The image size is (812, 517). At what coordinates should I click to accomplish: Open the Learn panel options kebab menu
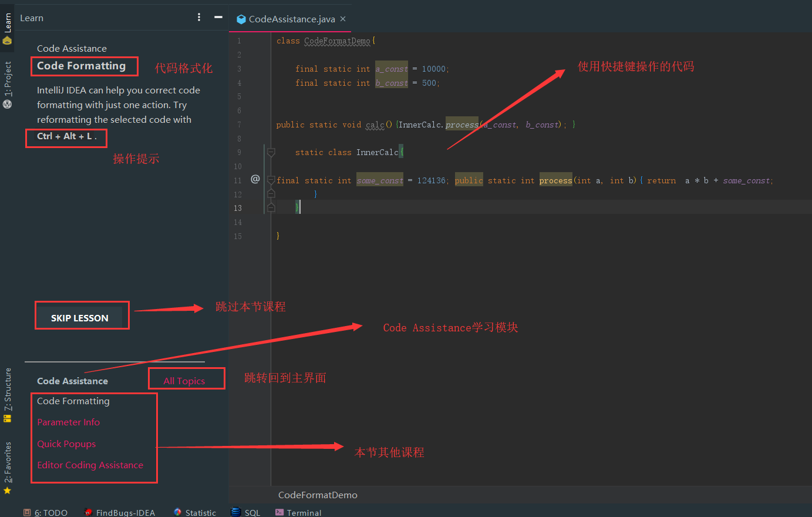[199, 17]
